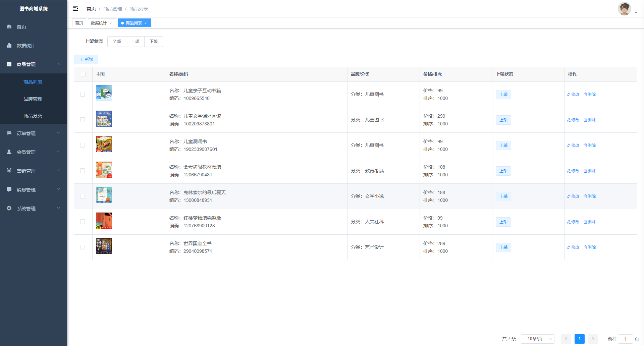Screen dimensions: 644x346
Task: Open 品牌管理 in the sidebar
Action: 33,99
